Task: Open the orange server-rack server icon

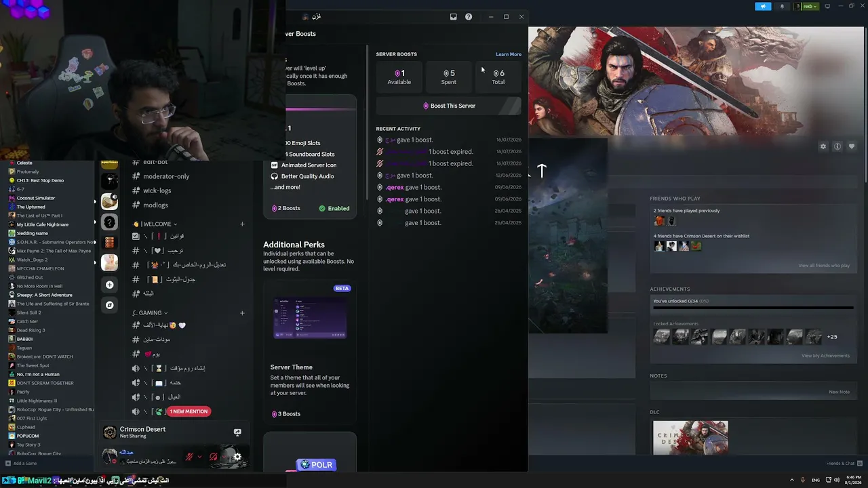Action: coord(109,243)
